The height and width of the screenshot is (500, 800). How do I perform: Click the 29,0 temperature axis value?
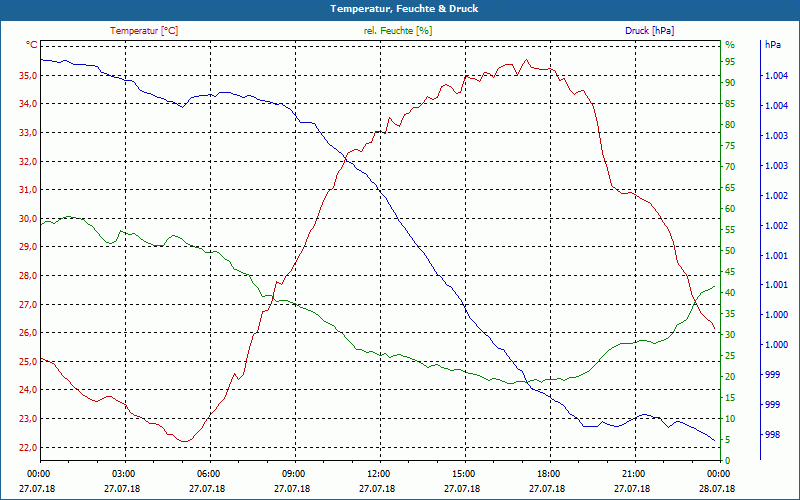coord(28,247)
